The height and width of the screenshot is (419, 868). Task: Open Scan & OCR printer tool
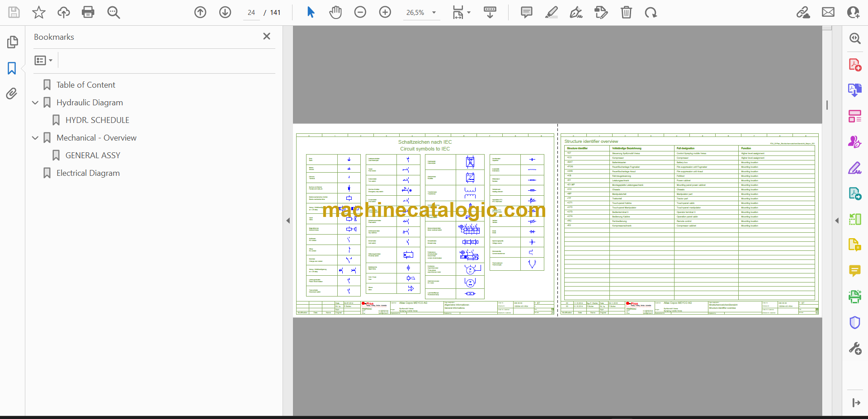[x=855, y=297]
